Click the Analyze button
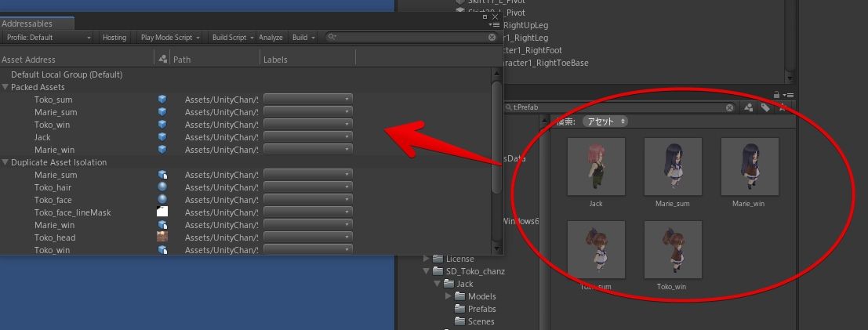Image resolution: width=868 pixels, height=330 pixels. pyautogui.click(x=271, y=37)
